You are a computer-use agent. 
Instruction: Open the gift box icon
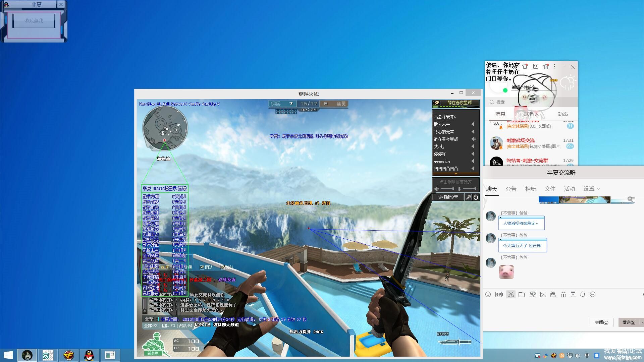coord(563,294)
